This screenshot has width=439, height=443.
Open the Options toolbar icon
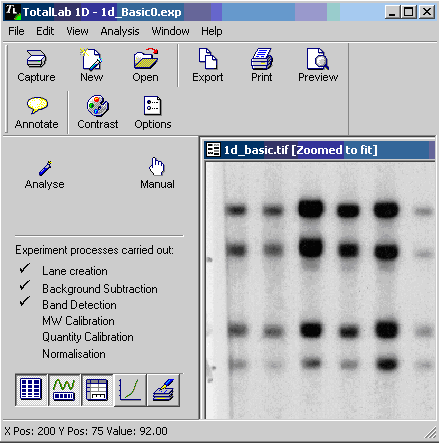click(x=153, y=105)
